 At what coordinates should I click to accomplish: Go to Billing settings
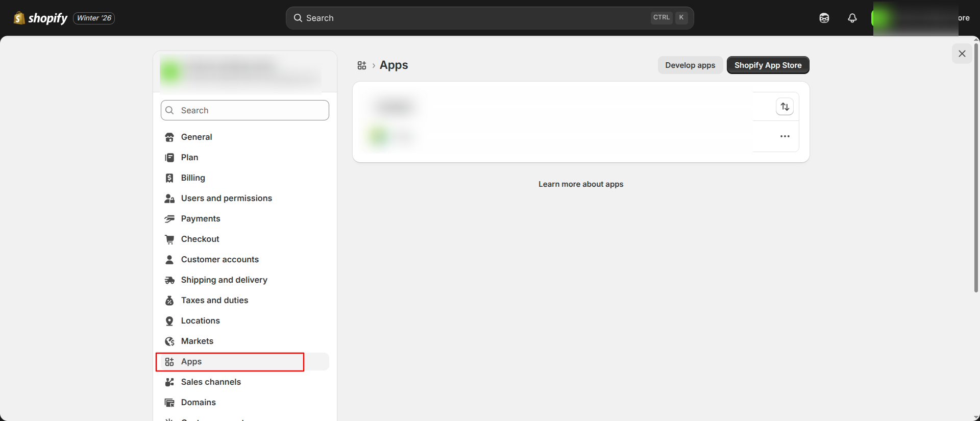(193, 178)
